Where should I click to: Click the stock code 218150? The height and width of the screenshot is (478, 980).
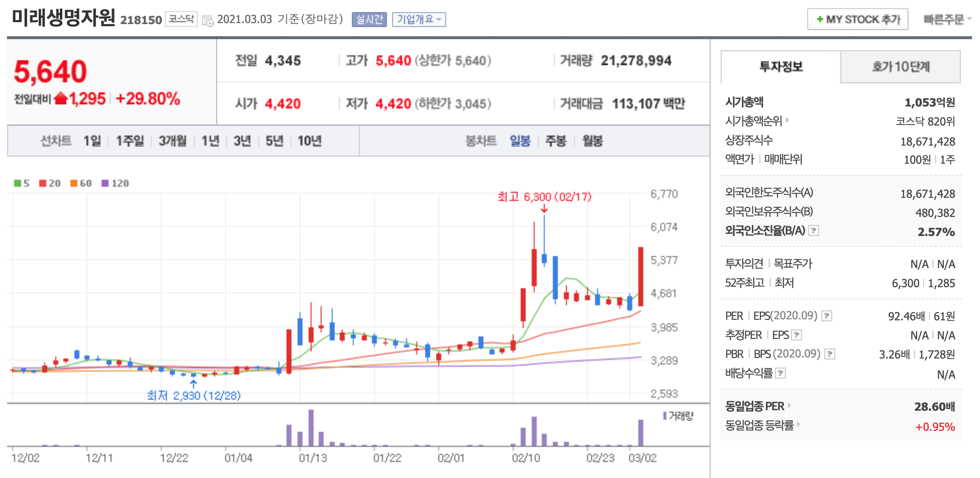pyautogui.click(x=141, y=20)
